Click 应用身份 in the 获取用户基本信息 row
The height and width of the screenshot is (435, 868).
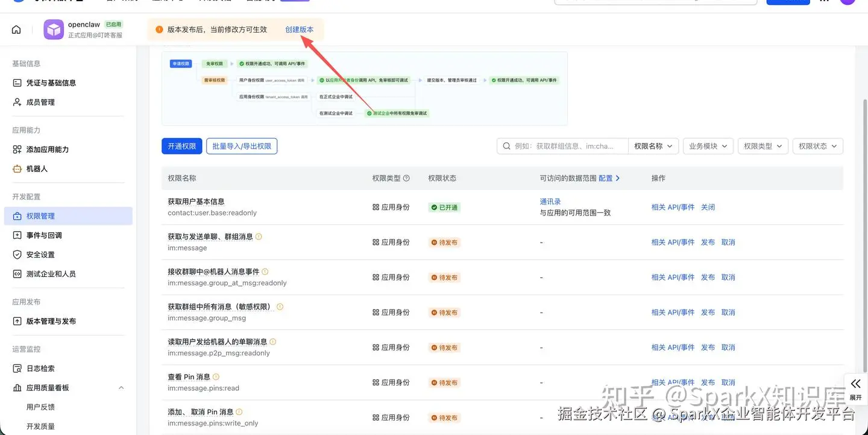pyautogui.click(x=391, y=208)
